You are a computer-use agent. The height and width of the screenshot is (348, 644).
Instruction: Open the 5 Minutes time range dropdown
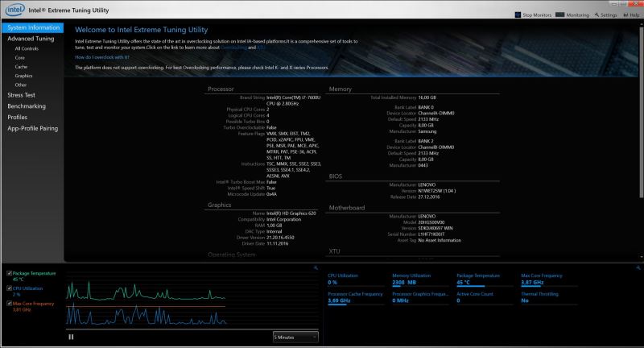[295, 336]
